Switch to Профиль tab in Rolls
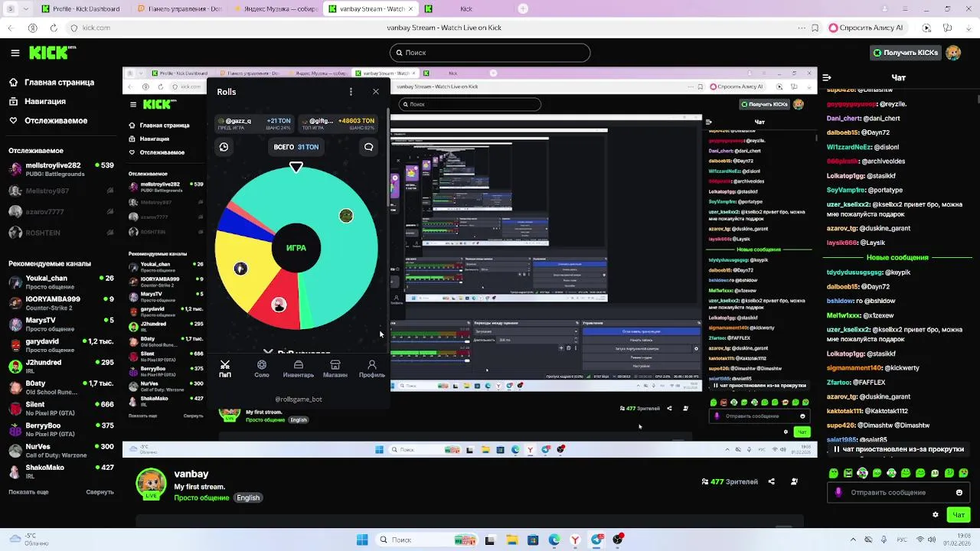Screen dimensions: 980x551 pyautogui.click(x=372, y=369)
